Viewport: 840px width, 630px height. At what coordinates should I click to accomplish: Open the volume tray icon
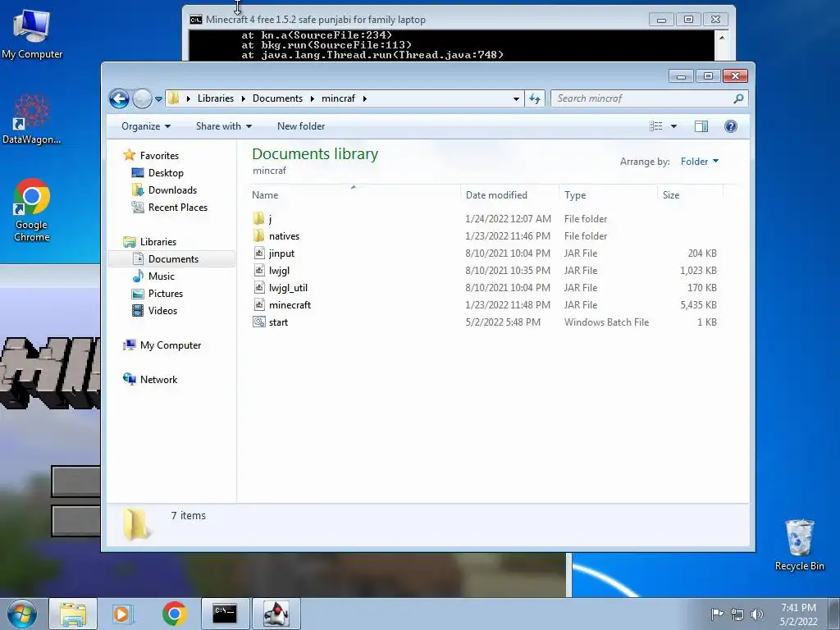[x=757, y=614]
